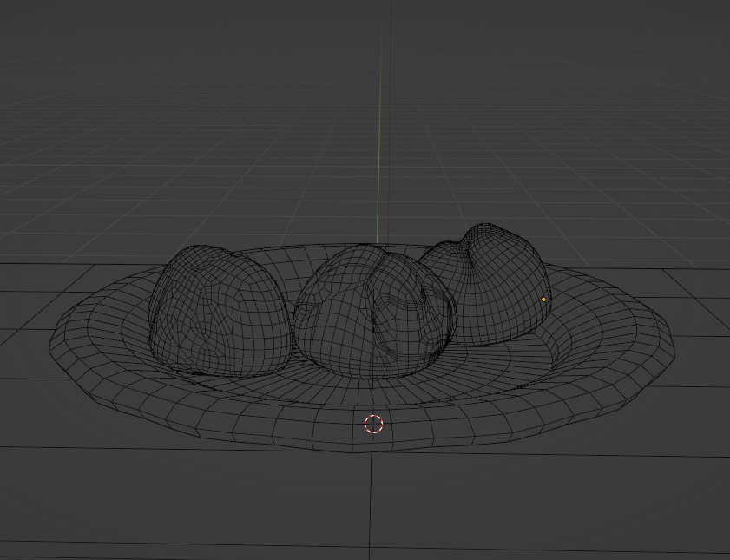Click the red-and-white 3D cursor
Image resolution: width=730 pixels, height=560 pixels.
pyautogui.click(x=373, y=425)
